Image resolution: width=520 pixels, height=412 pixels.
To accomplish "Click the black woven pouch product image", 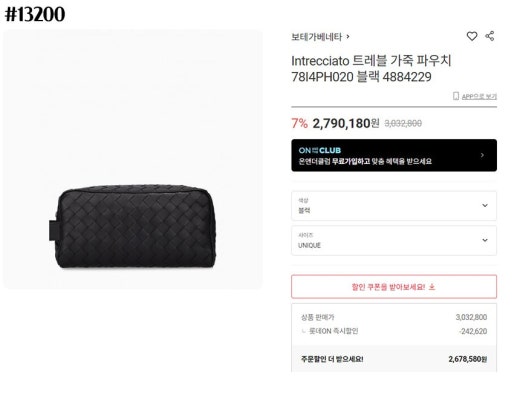I will (x=132, y=227).
